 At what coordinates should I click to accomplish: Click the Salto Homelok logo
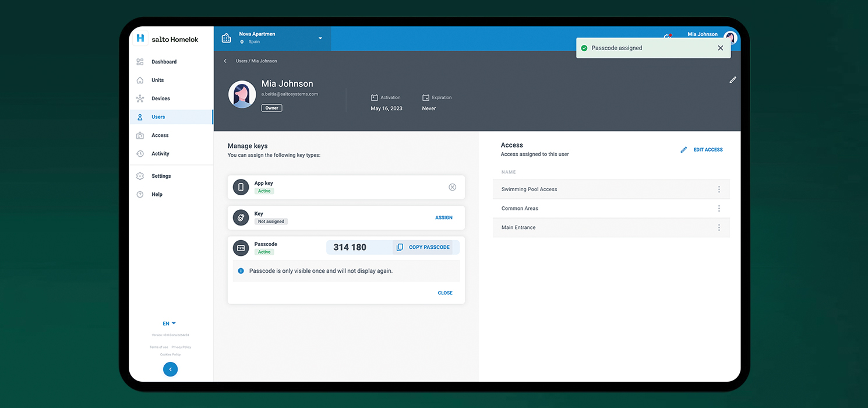point(167,39)
